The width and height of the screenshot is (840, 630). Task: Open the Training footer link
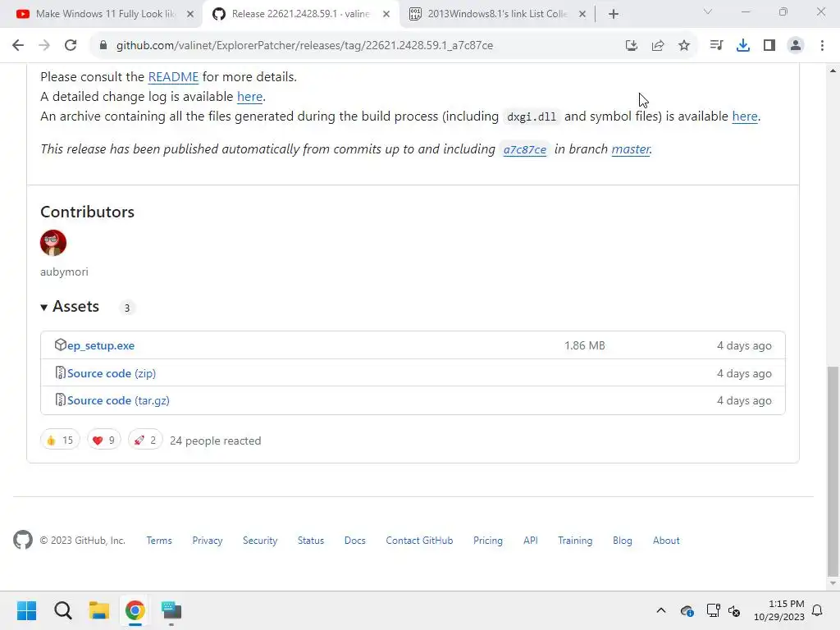point(575,541)
